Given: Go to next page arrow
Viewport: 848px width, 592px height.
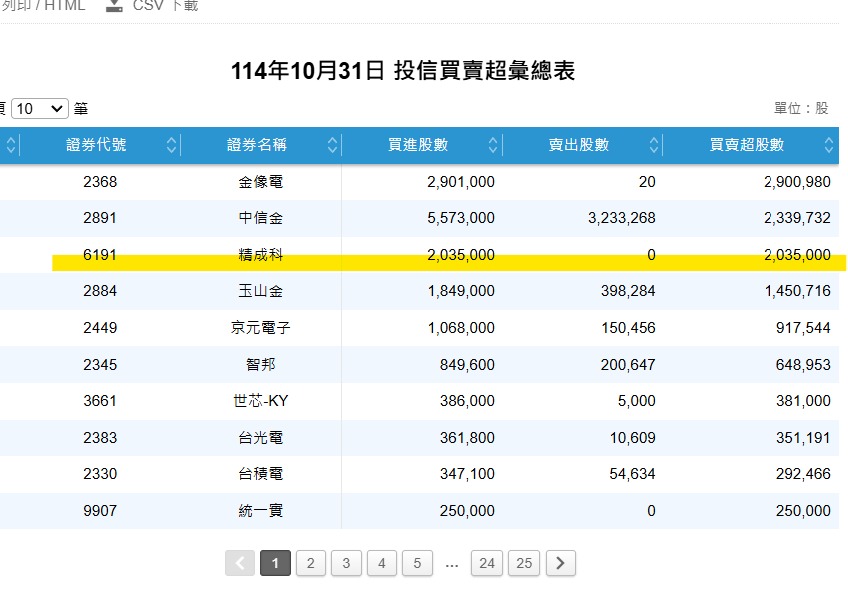Looking at the screenshot, I should pyautogui.click(x=560, y=564).
